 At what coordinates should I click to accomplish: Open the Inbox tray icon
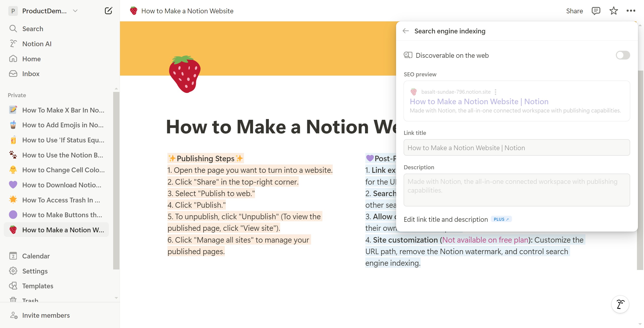(x=13, y=74)
